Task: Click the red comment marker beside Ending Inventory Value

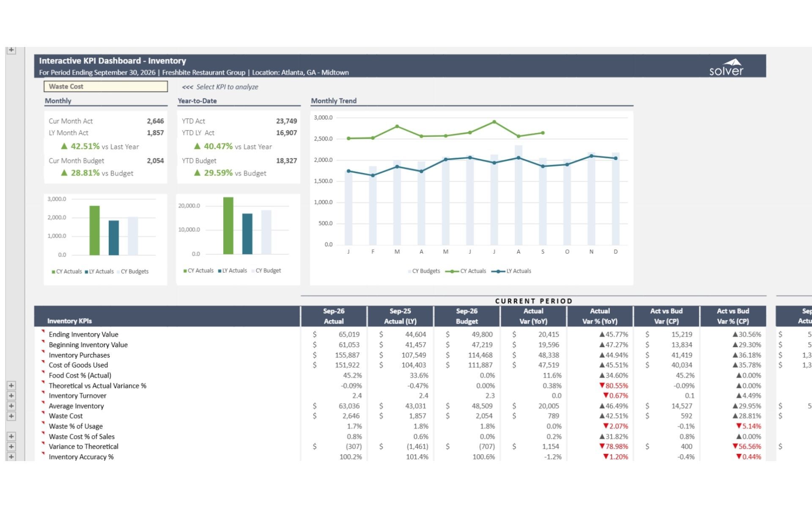Action: 43,331
